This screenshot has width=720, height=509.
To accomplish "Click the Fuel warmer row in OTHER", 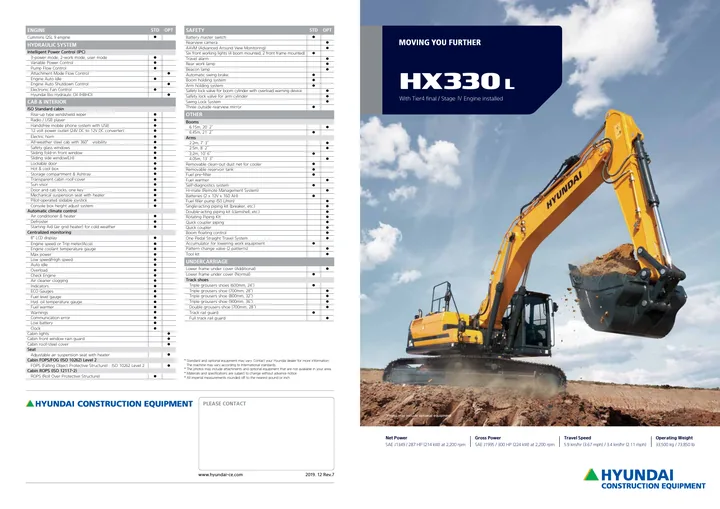I will click(259, 180).
